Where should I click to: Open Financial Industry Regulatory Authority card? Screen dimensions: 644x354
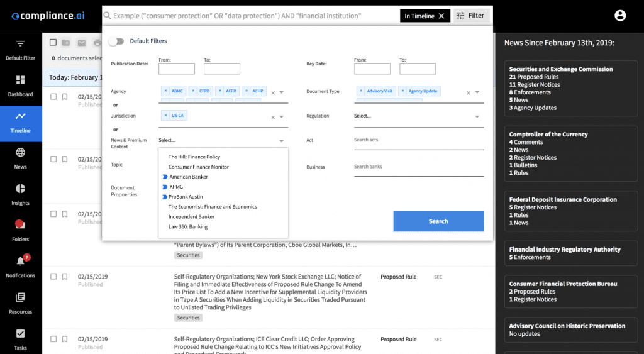(571, 253)
